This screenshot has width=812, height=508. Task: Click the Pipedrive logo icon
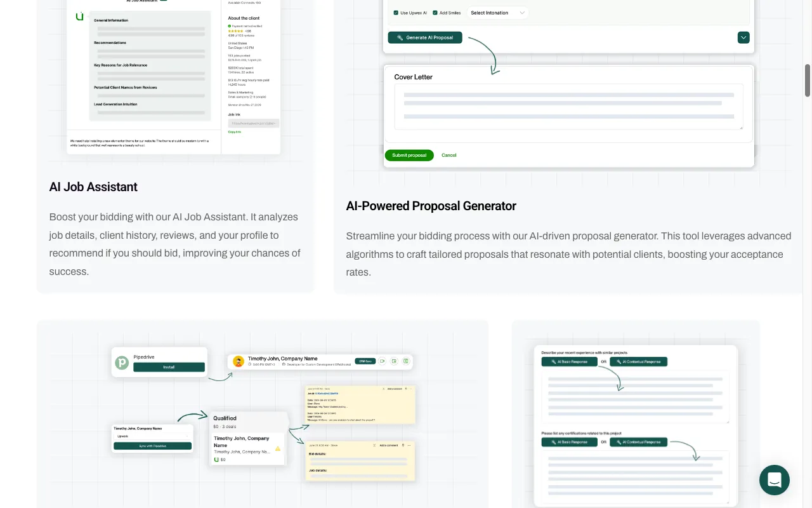[x=122, y=363]
